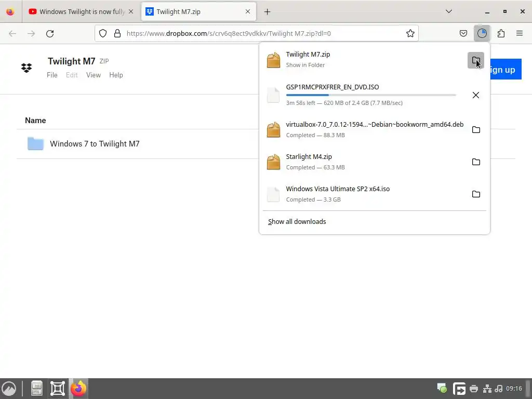The image size is (532, 399).
Task: Select the Twilight M7.zip tab
Action: 198,11
